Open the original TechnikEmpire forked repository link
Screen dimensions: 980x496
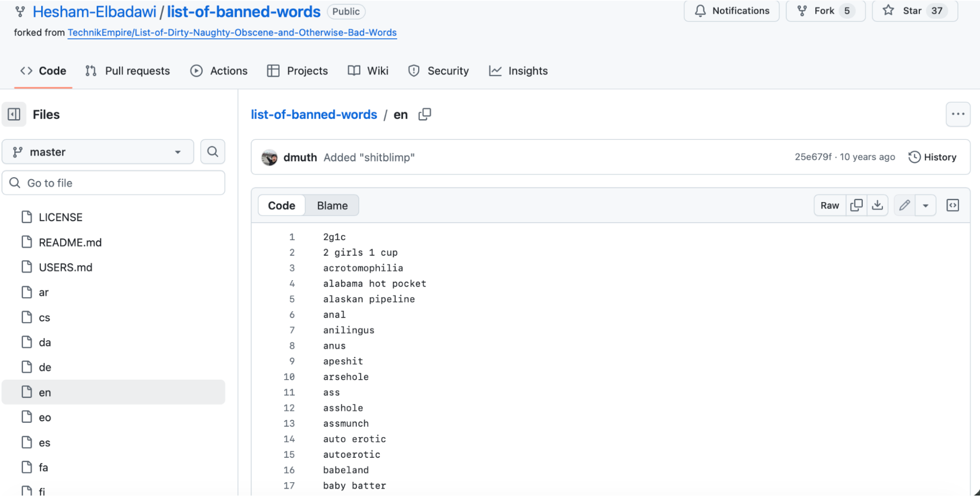tap(232, 32)
